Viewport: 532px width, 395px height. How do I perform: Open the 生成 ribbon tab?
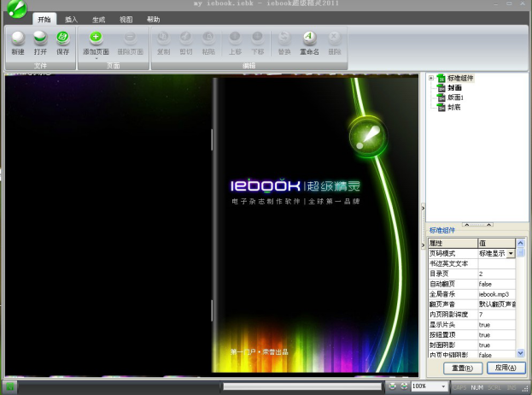point(98,18)
